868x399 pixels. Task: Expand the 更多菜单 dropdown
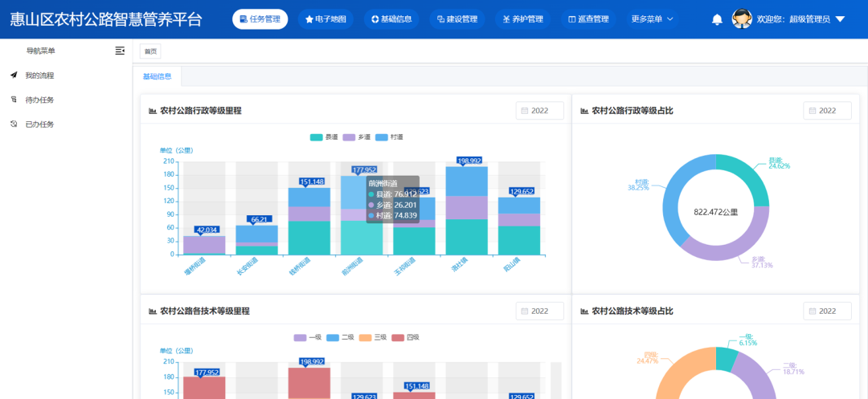coord(652,19)
